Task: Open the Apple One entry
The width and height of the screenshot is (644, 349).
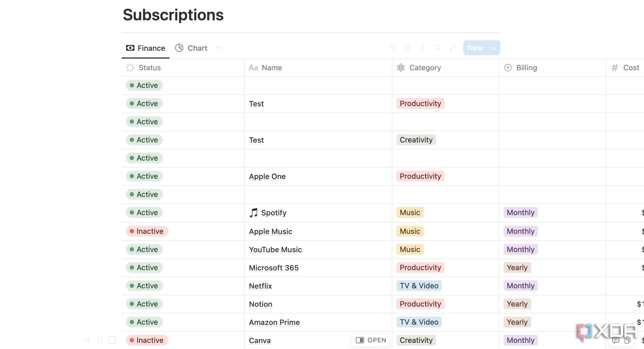Action: tap(267, 176)
